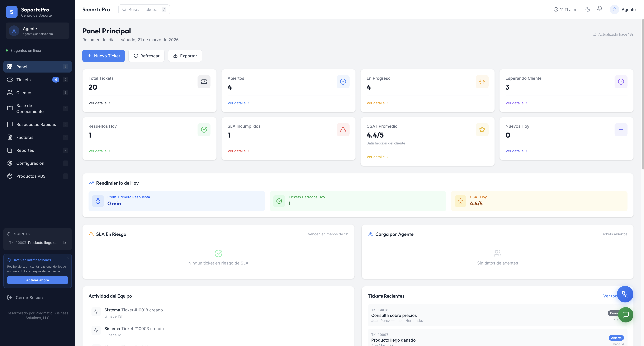
Task: Click the Esperando Cliente clock icon
Action: tap(621, 82)
